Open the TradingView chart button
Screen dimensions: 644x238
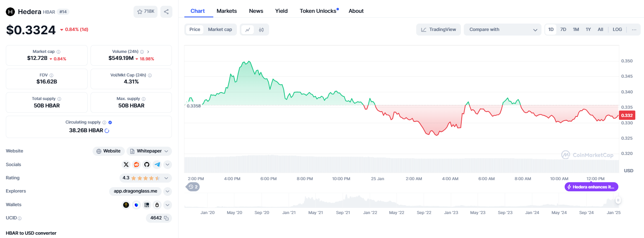pyautogui.click(x=439, y=29)
